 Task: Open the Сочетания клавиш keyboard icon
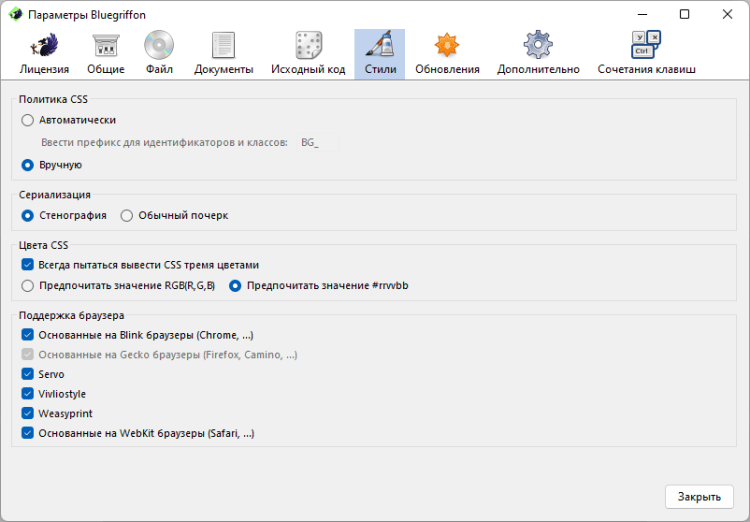coord(646,44)
